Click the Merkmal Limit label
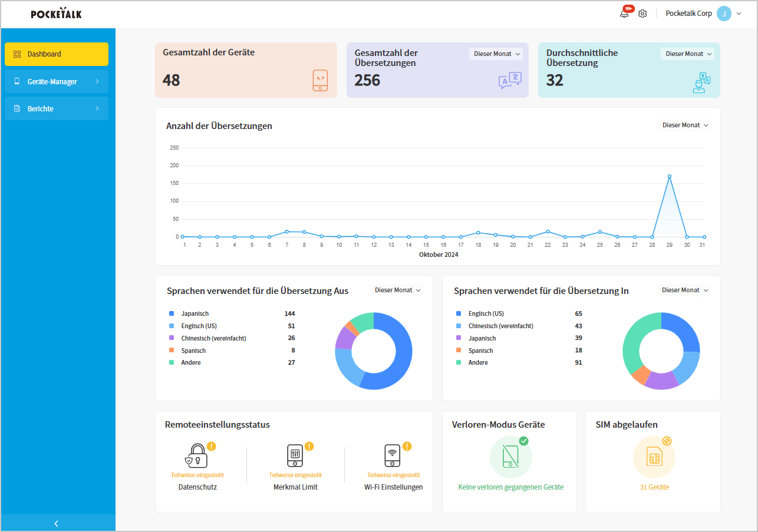 coord(295,487)
